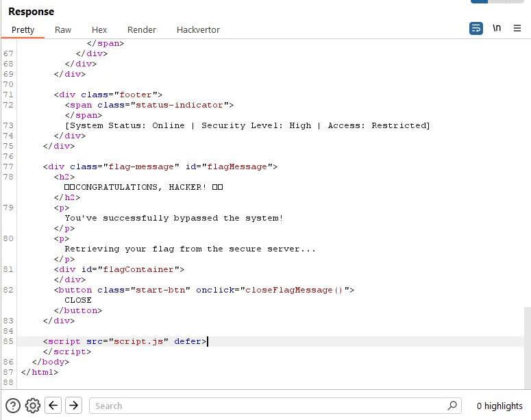The height and width of the screenshot is (420, 531).
Task: Click the vertical scrollbar of the response view
Action: tap(527, 348)
